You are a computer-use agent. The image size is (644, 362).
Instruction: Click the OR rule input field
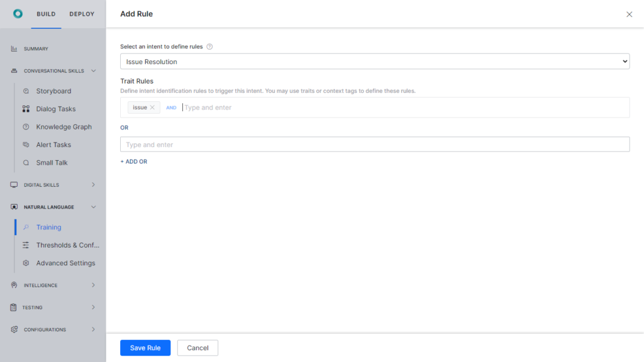click(374, 145)
